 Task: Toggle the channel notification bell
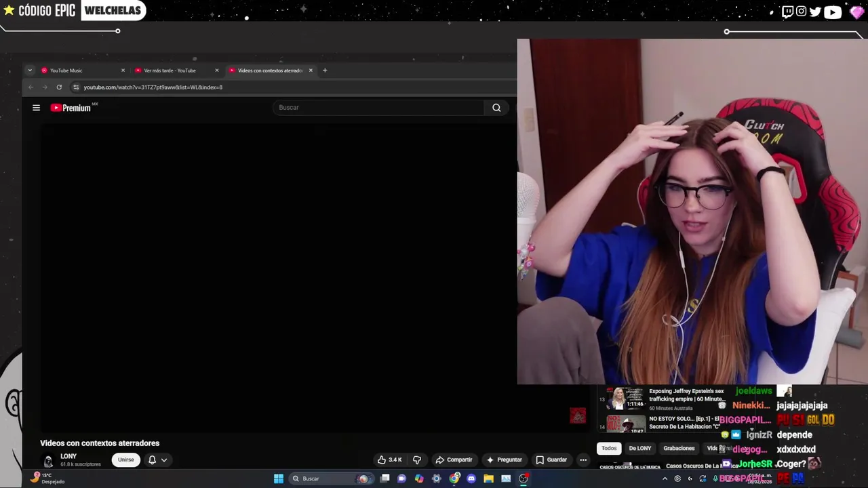coord(152,460)
